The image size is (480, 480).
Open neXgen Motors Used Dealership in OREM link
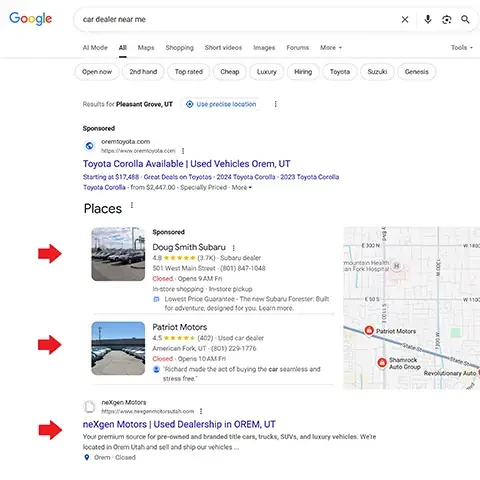179,424
